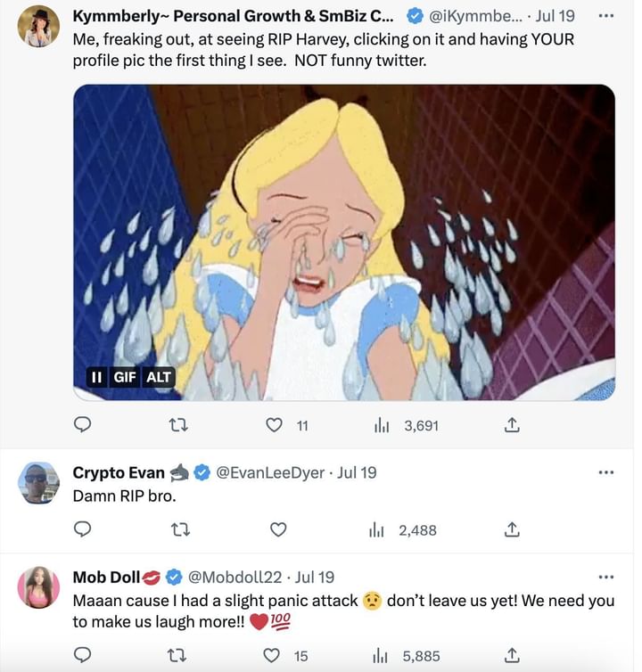Open more options on Mob Doll's tweet
This screenshot has height=672, width=642.
tap(606, 577)
